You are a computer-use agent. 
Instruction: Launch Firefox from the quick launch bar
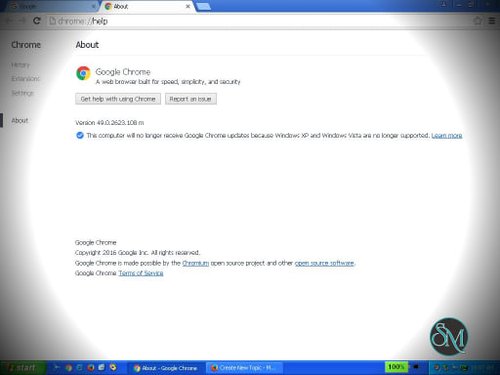click(x=91, y=368)
